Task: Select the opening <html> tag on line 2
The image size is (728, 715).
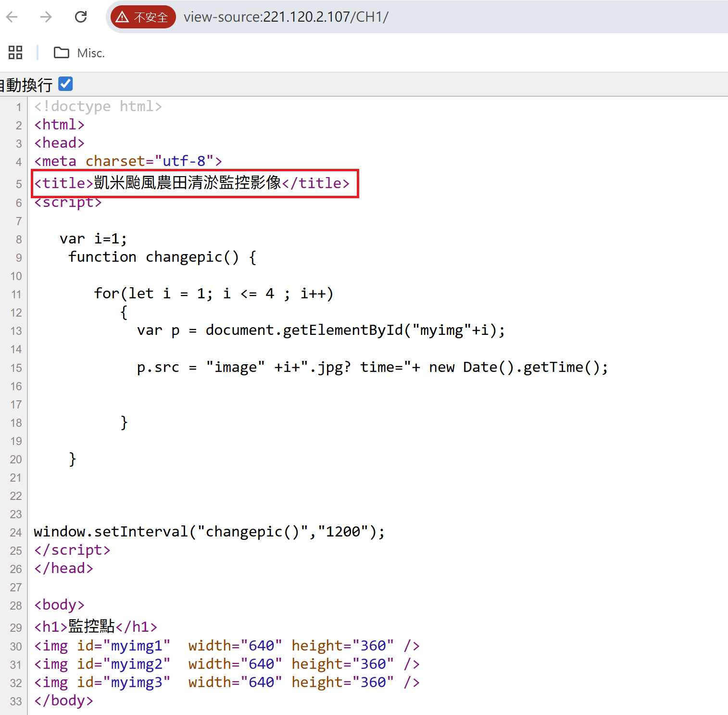Action: 60,125
